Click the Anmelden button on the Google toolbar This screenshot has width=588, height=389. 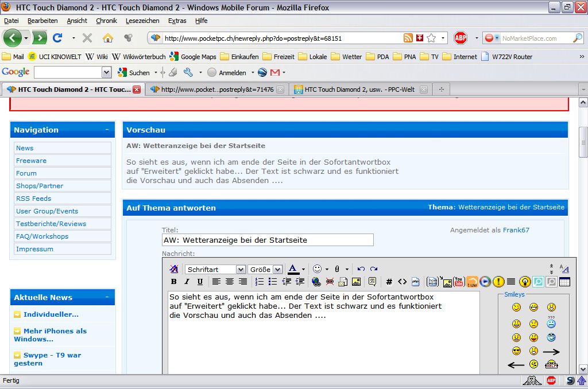[227, 72]
